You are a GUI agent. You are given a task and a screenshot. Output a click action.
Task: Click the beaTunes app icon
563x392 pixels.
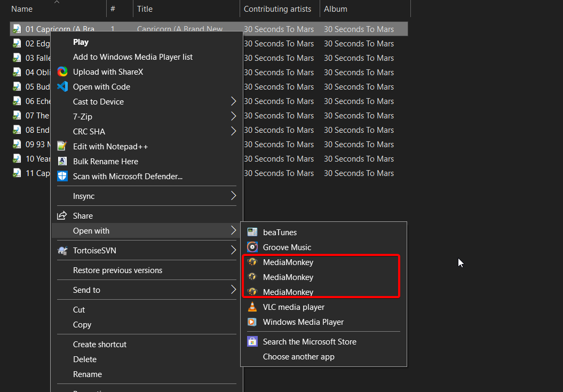252,232
